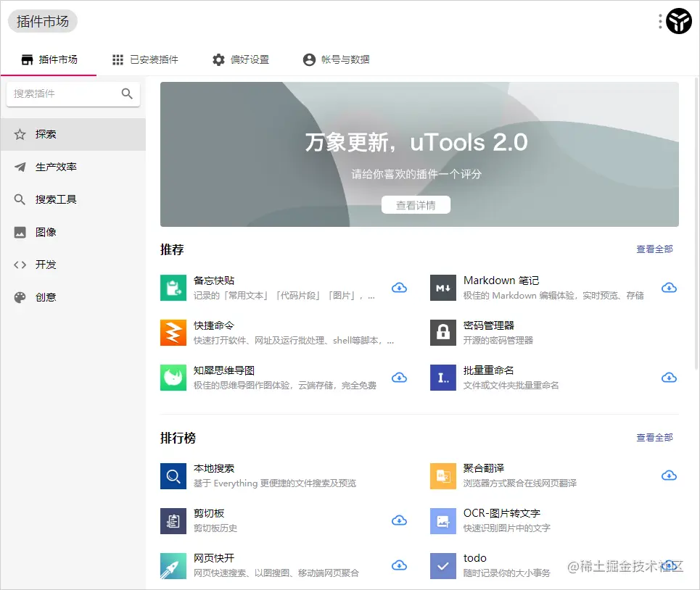Viewport: 700px width, 590px height.
Task: Select the 探索 category in sidebar
Action: tap(73, 134)
